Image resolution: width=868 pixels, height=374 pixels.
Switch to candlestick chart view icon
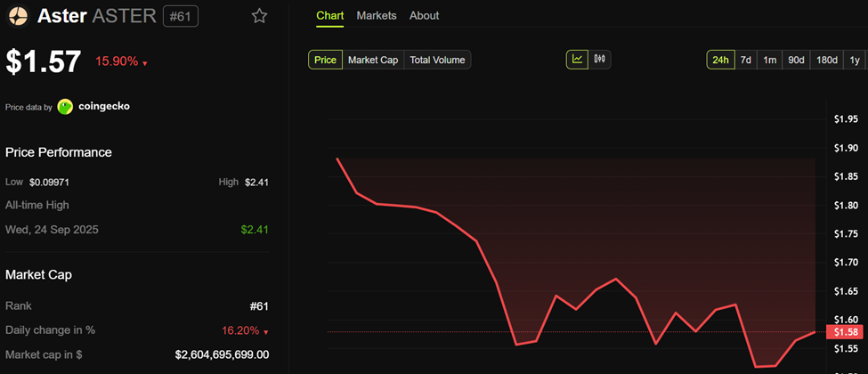pos(599,60)
